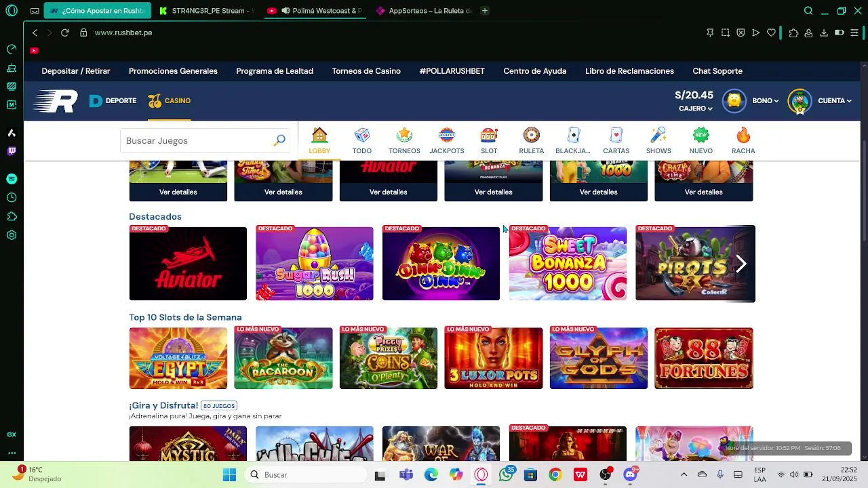Switch to the Casino section

coord(170,100)
